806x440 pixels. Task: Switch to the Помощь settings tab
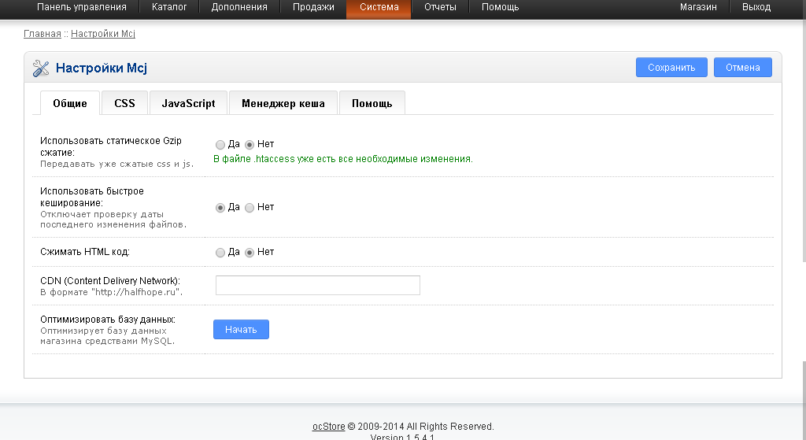[372, 103]
